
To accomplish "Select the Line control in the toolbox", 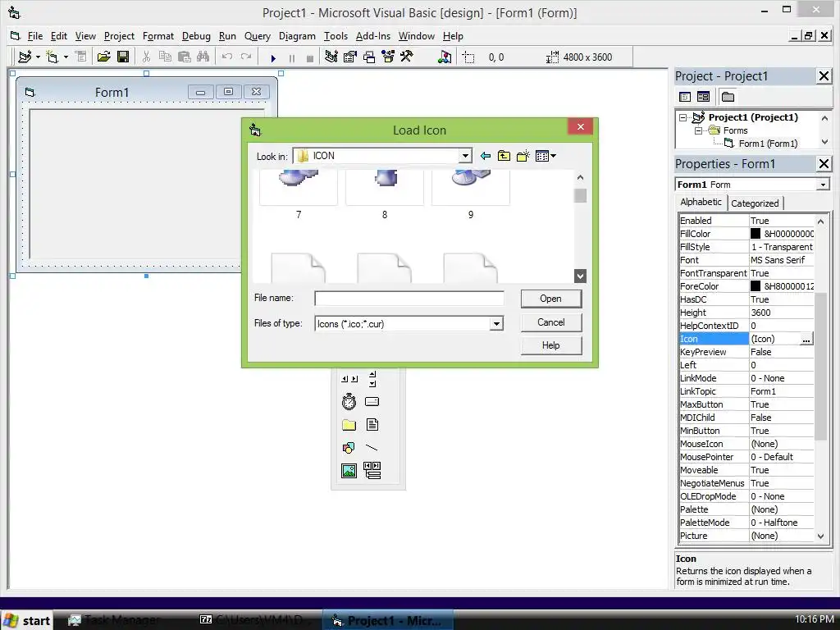I will pos(372,447).
